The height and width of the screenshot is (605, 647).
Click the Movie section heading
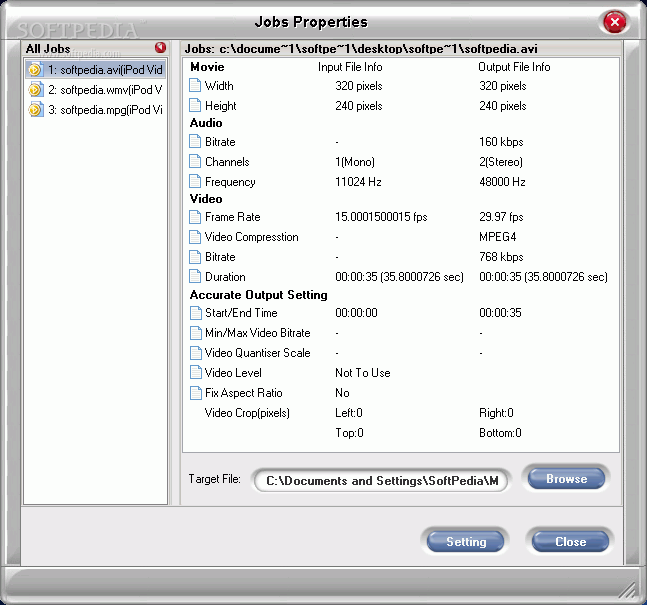[207, 67]
